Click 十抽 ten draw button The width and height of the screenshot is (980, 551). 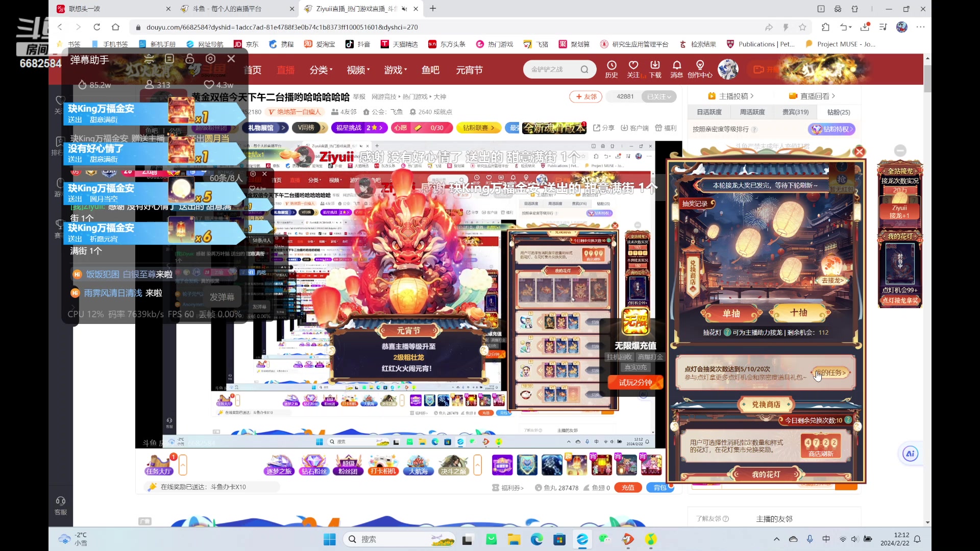[x=798, y=313]
